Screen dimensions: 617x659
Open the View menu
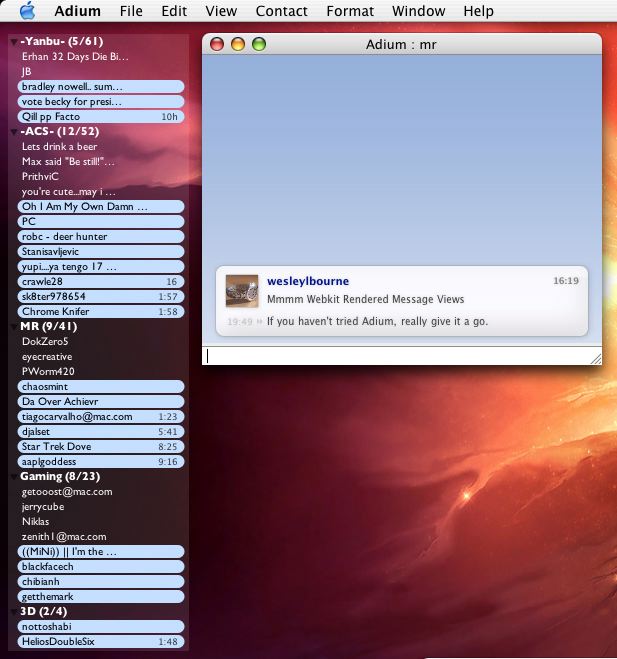pos(221,11)
